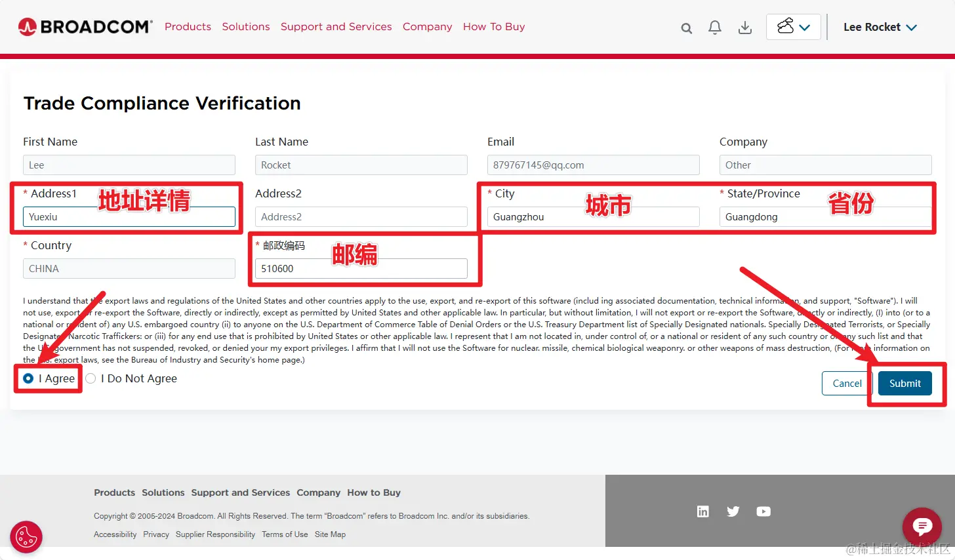Click the Email field
This screenshot has height=560, width=955.
594,165
